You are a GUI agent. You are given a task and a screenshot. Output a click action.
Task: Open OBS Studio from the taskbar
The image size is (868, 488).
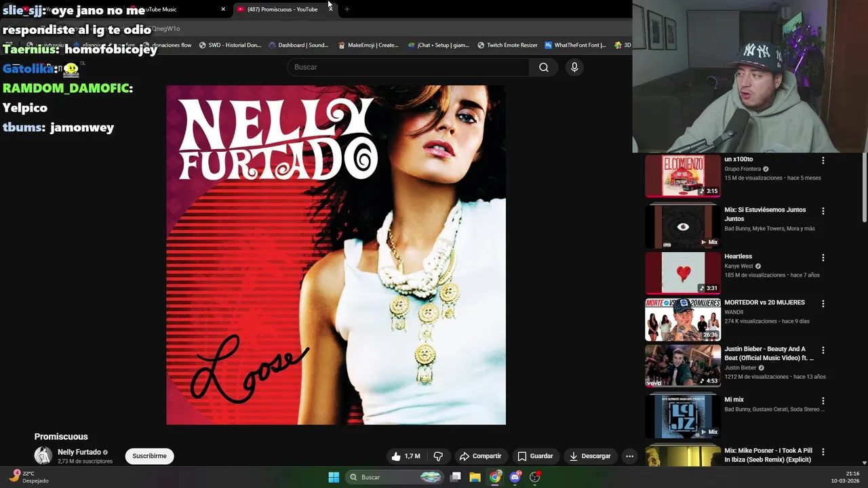point(535,477)
